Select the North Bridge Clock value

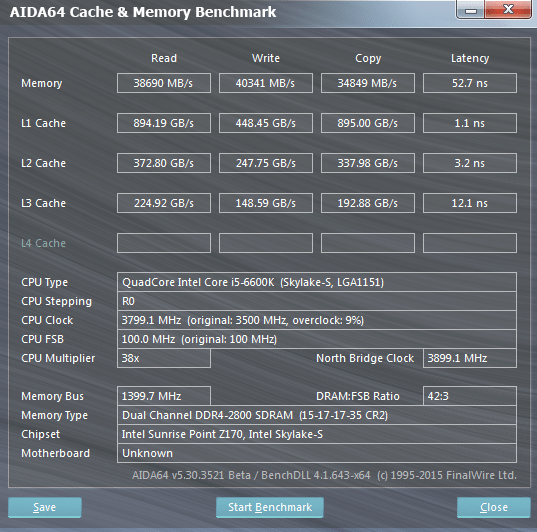[470, 358]
